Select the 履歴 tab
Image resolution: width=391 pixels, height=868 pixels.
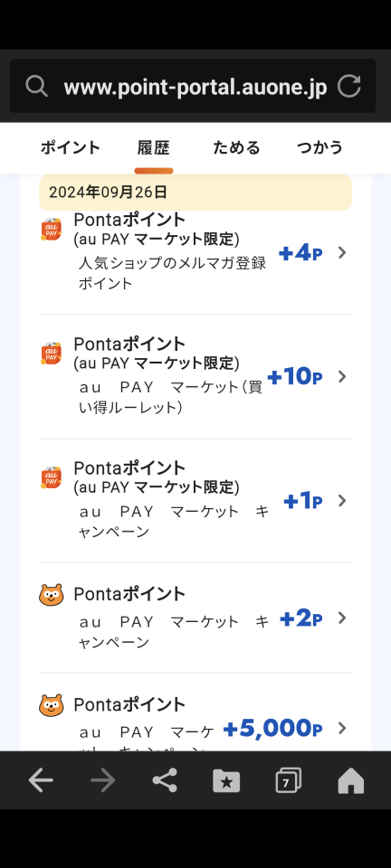tap(153, 147)
